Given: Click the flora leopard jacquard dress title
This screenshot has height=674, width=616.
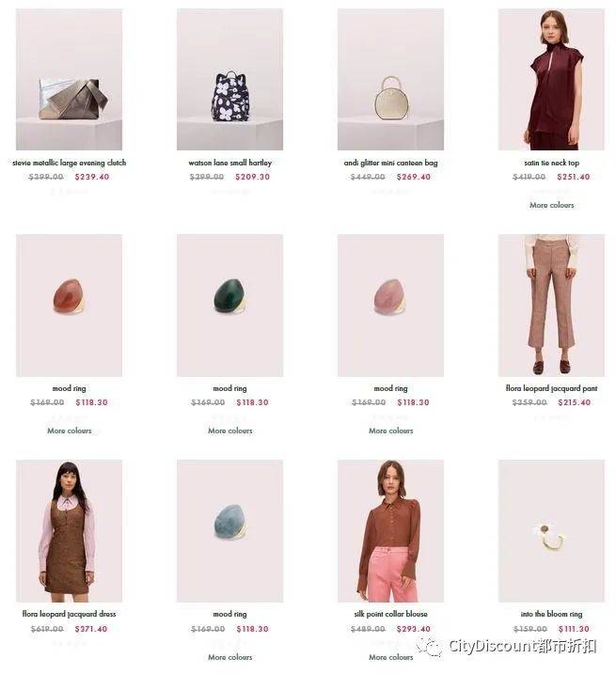Looking at the screenshot, I should (69, 614).
